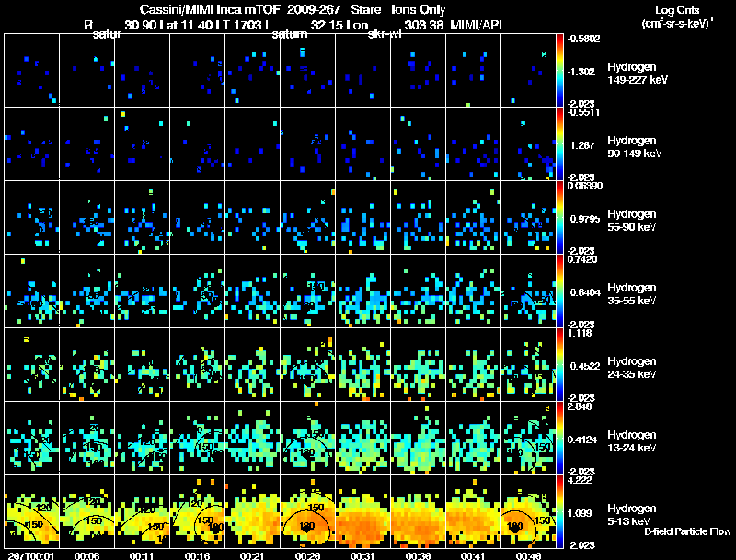
Task: Click the 'Cassini/MIMI Inca mTOF' title text
Action: coord(210,9)
